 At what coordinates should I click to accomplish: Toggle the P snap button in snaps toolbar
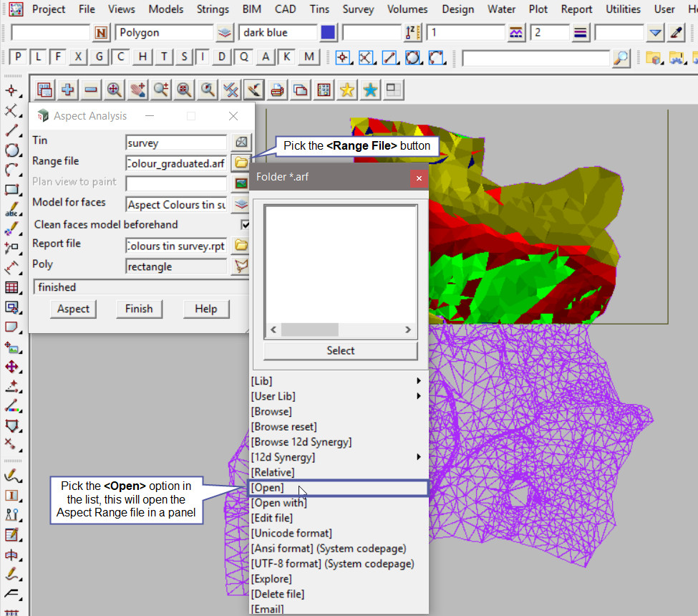point(18,57)
